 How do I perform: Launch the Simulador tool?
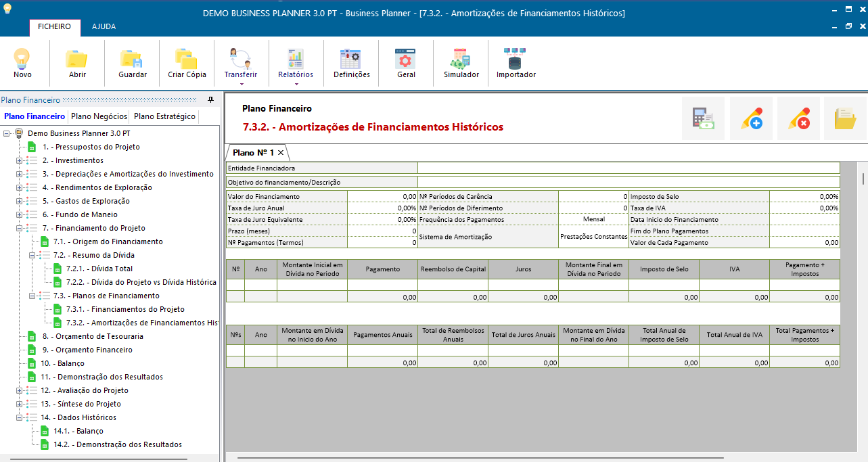(x=461, y=63)
